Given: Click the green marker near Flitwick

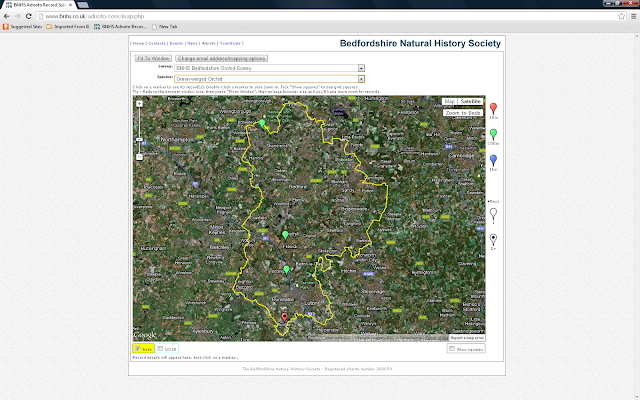Looking at the screenshot, I should coord(285,235).
